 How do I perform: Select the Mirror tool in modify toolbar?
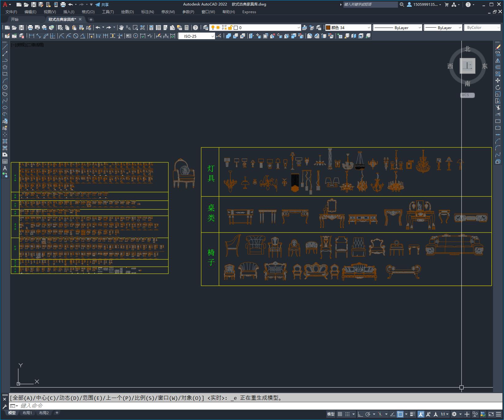(x=498, y=60)
